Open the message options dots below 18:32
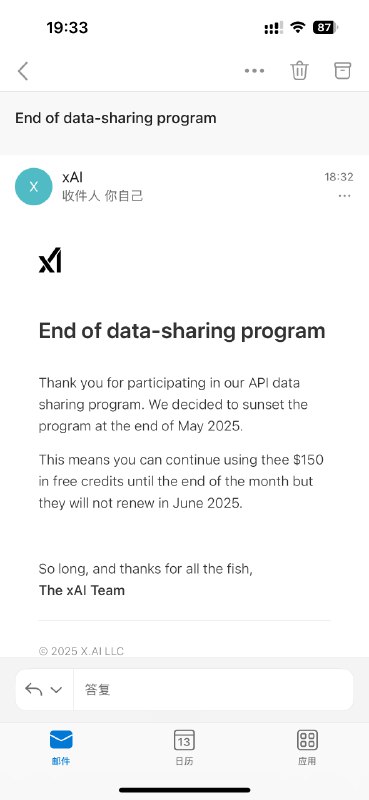The image size is (369, 800). click(345, 196)
